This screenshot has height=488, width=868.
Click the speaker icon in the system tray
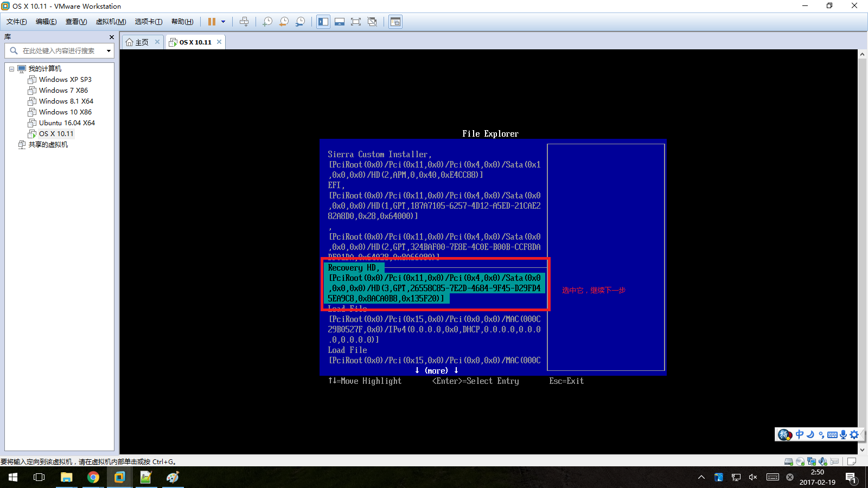click(x=752, y=478)
